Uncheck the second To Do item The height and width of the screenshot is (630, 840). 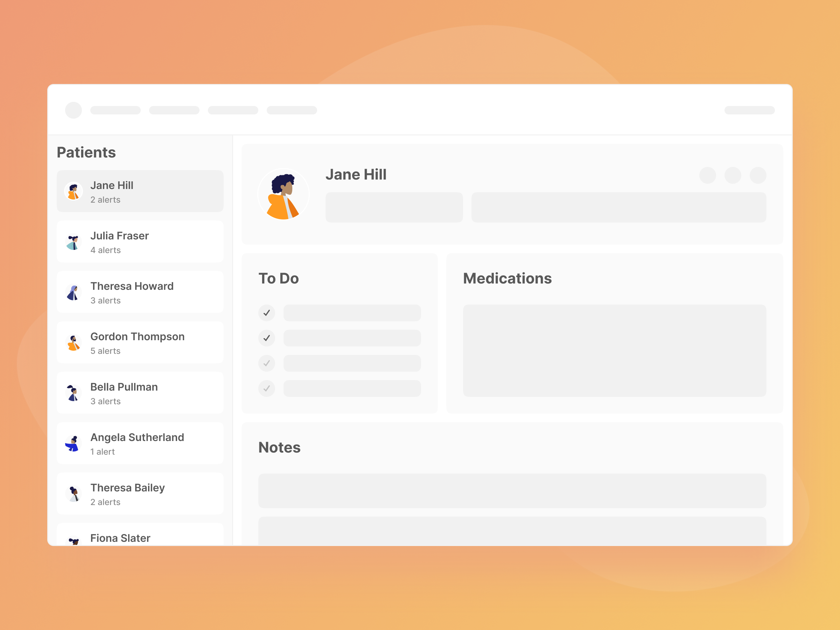pyautogui.click(x=267, y=338)
